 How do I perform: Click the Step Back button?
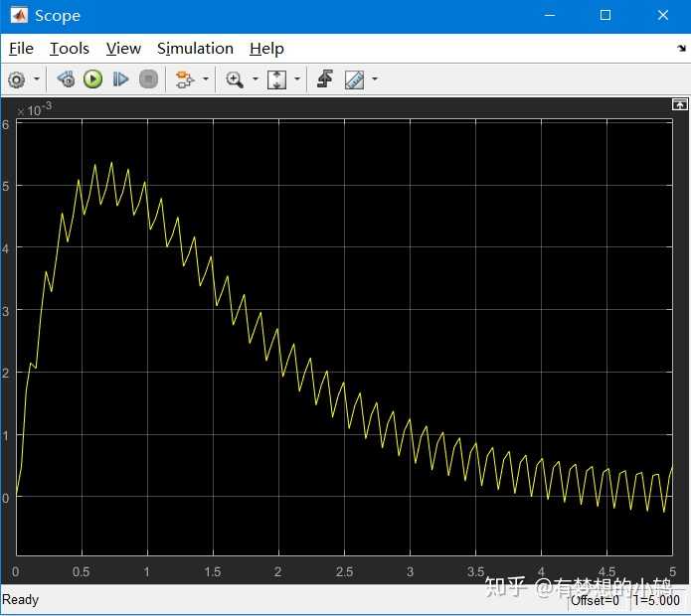click(x=67, y=79)
